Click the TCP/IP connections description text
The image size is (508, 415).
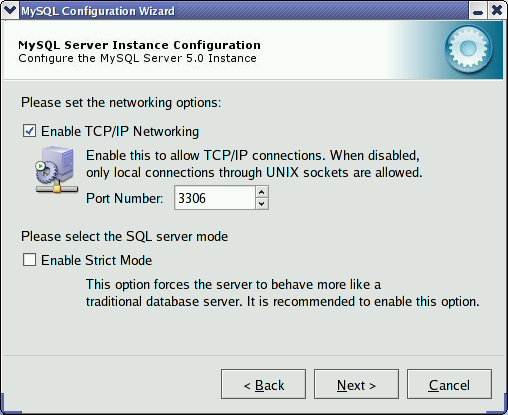point(254,164)
